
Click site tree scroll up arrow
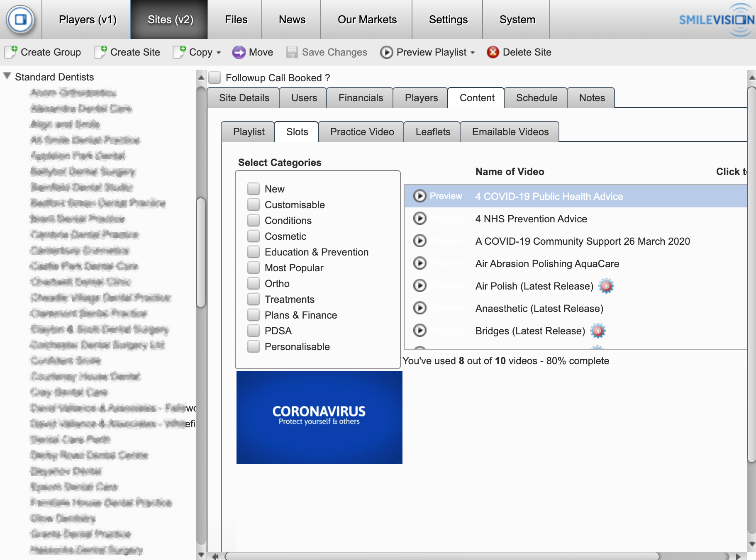201,78
